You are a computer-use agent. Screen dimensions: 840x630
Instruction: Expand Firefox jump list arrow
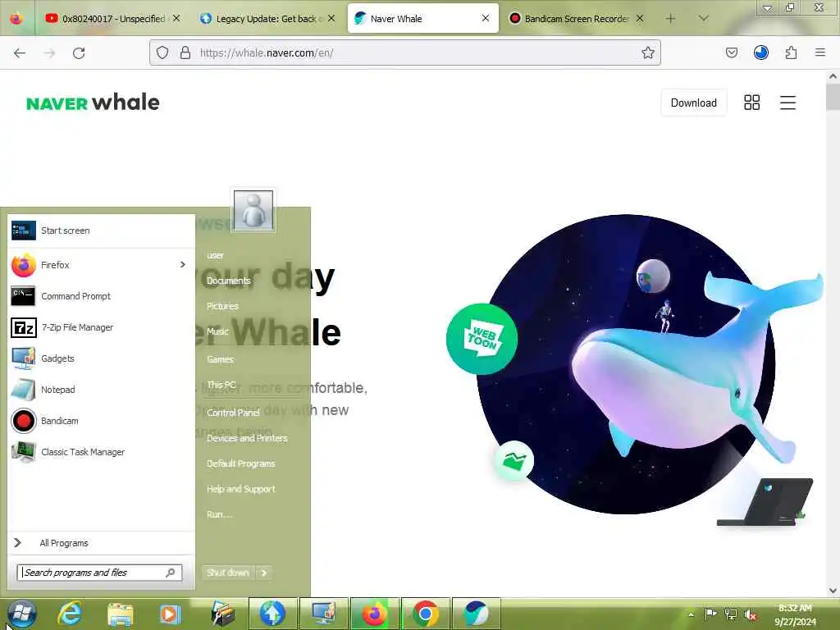(183, 265)
